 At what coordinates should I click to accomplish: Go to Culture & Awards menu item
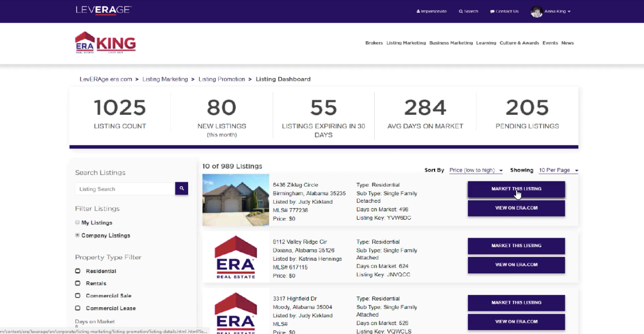point(519,43)
